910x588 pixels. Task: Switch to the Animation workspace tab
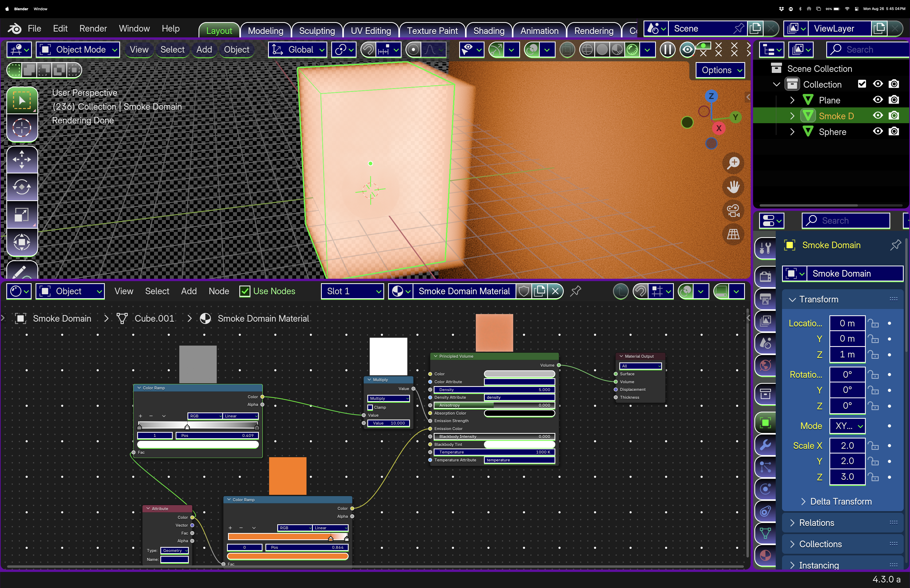coord(539,31)
